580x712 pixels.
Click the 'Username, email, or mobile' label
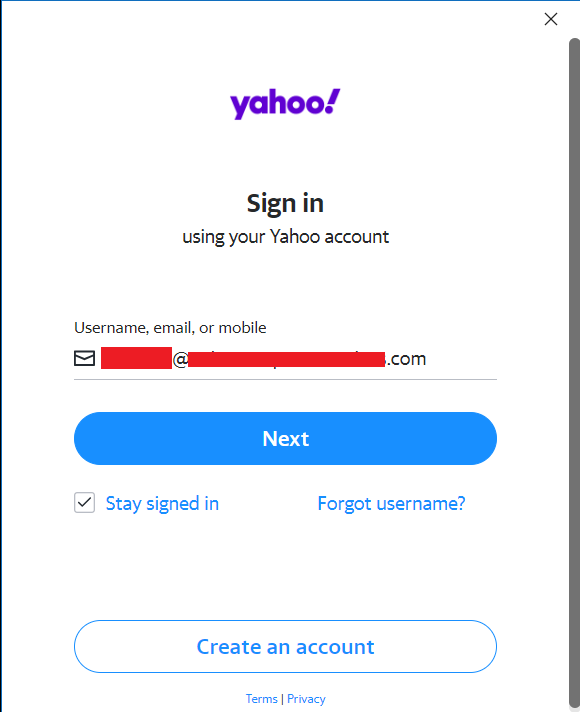point(170,328)
